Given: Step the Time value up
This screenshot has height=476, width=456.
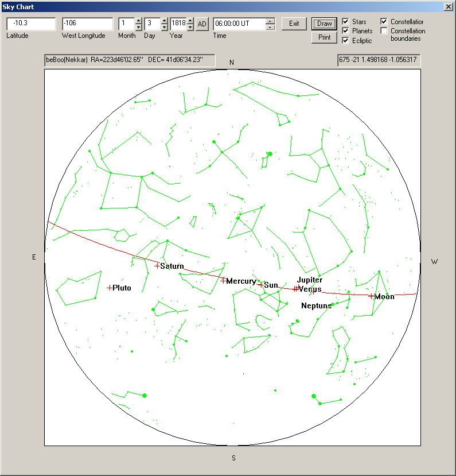Looking at the screenshot, I should tap(270, 21).
